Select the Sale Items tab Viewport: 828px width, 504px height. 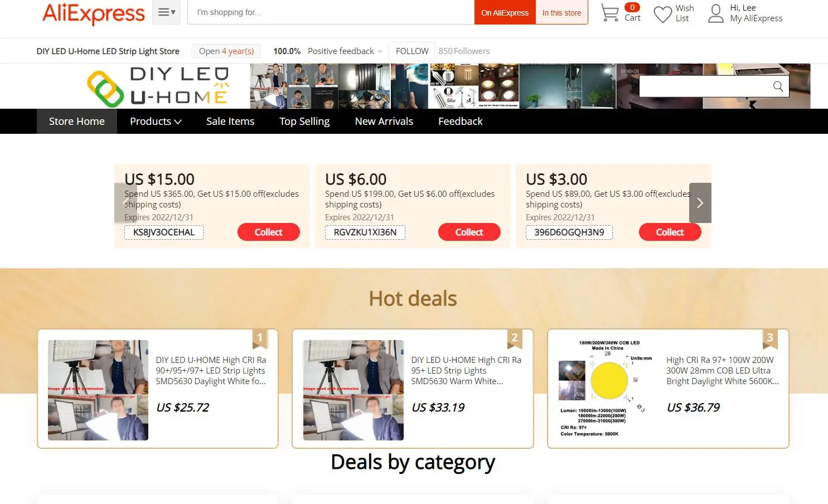(230, 122)
